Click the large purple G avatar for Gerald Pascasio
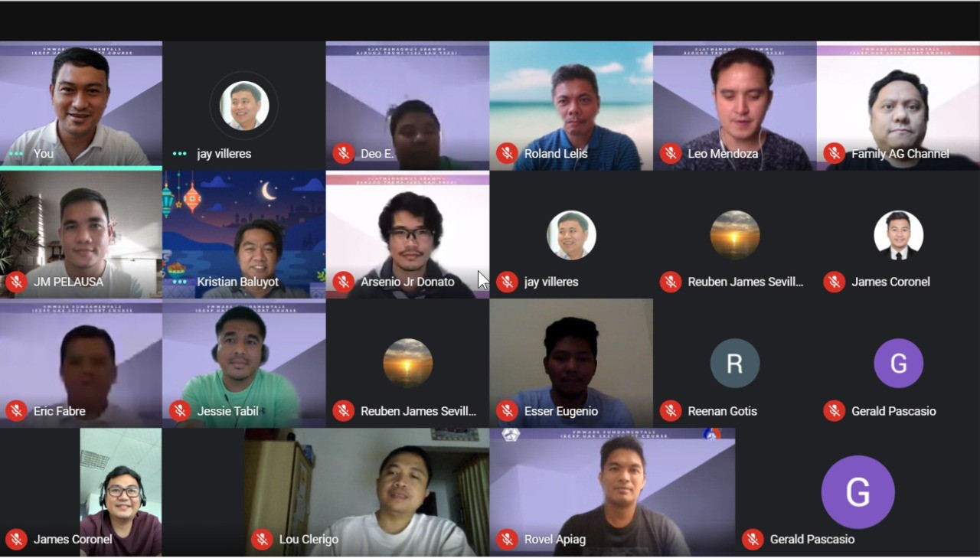The image size is (980, 558). pyautogui.click(x=857, y=492)
